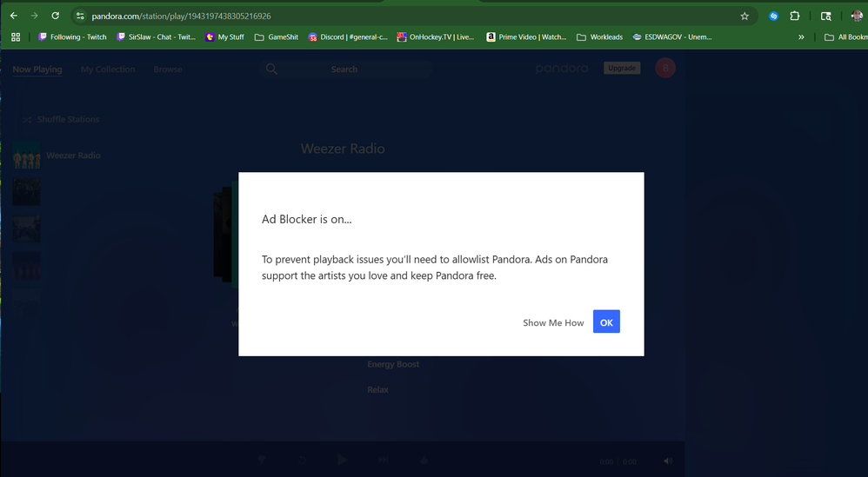
Task: Click the replay track icon
Action: click(302, 460)
